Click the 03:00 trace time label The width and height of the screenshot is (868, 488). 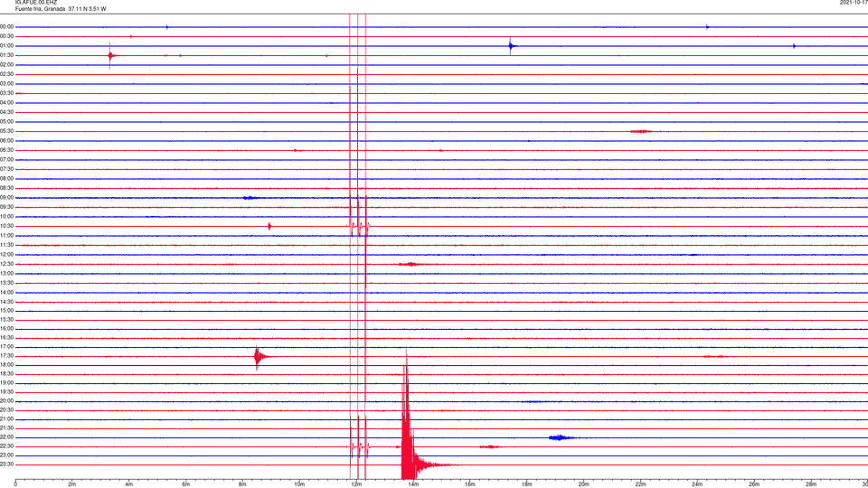tap(6, 83)
